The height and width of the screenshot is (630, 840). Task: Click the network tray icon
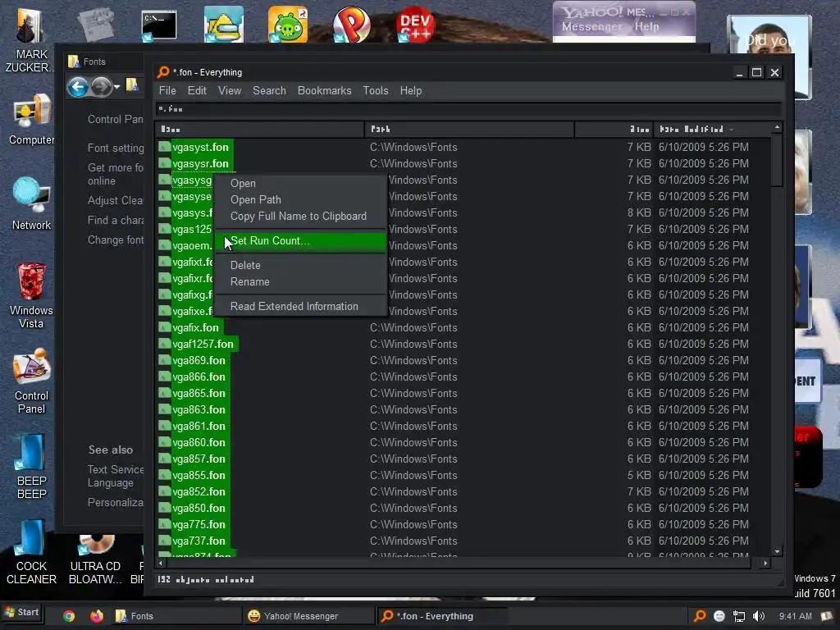[x=739, y=616]
